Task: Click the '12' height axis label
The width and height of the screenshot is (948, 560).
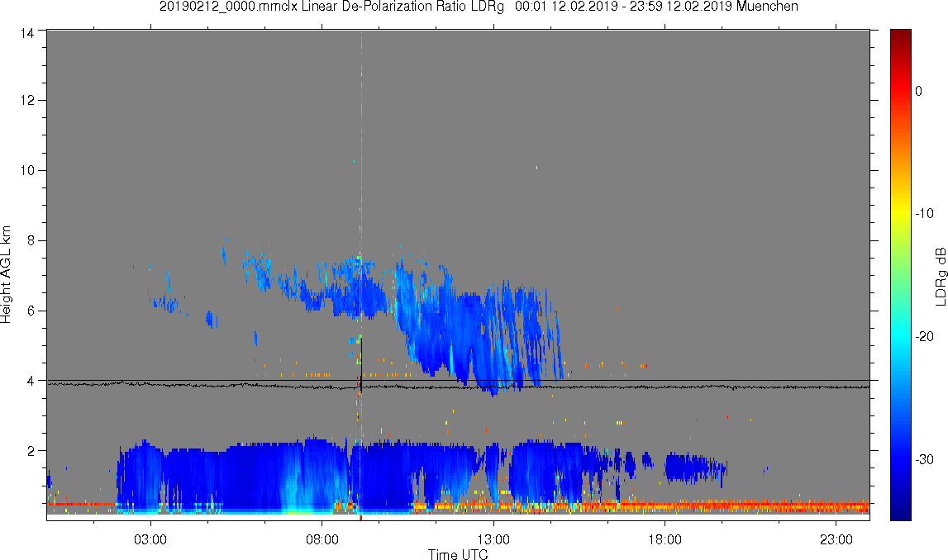Action: (26, 100)
